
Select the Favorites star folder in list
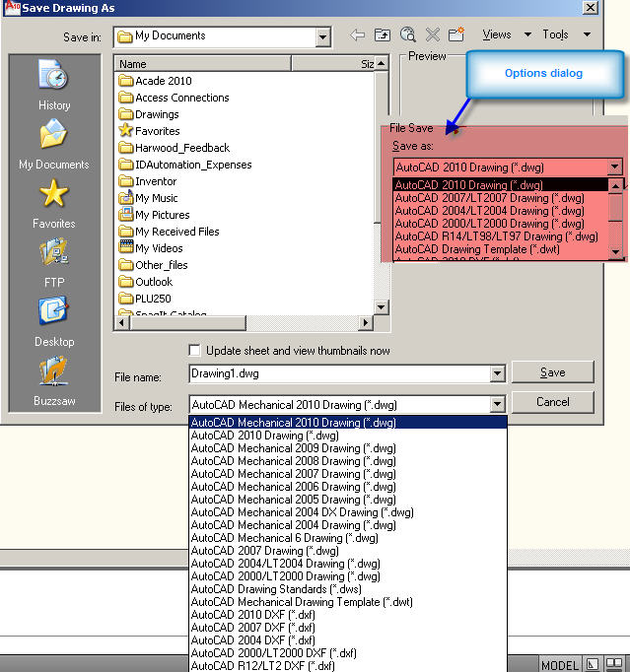coord(149,131)
